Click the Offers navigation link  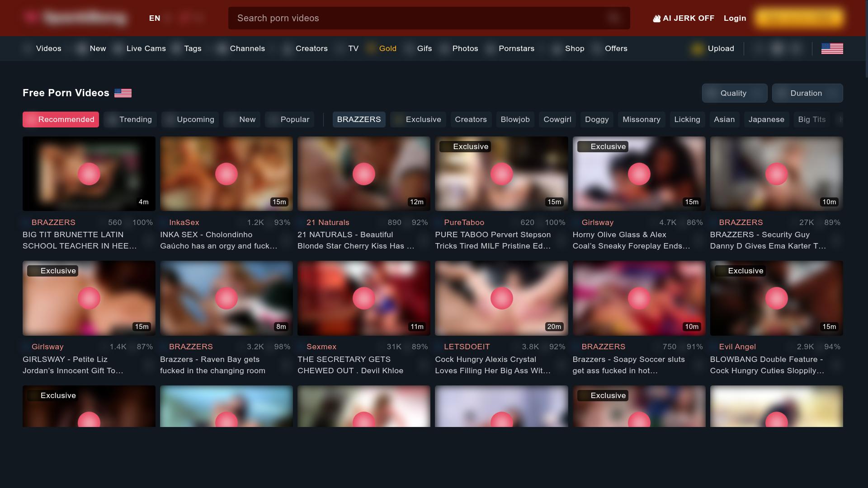616,48
